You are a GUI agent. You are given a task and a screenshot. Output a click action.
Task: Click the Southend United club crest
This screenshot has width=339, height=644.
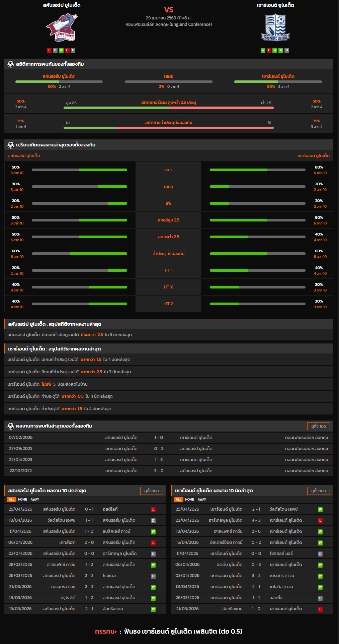(275, 27)
